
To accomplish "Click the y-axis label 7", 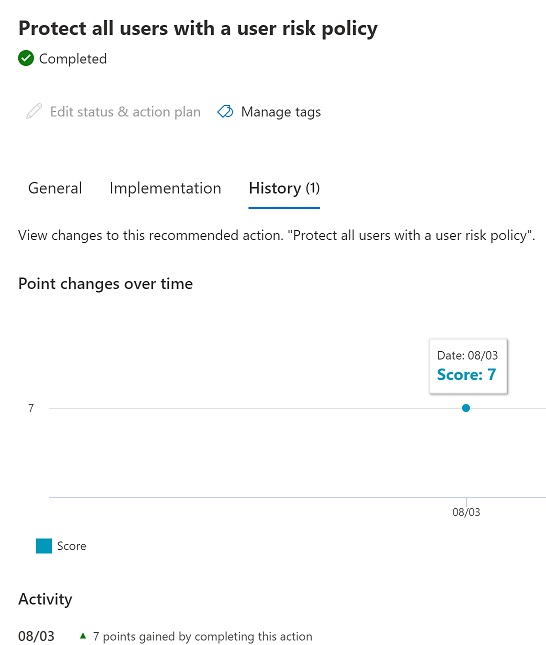I will click(x=31, y=408).
